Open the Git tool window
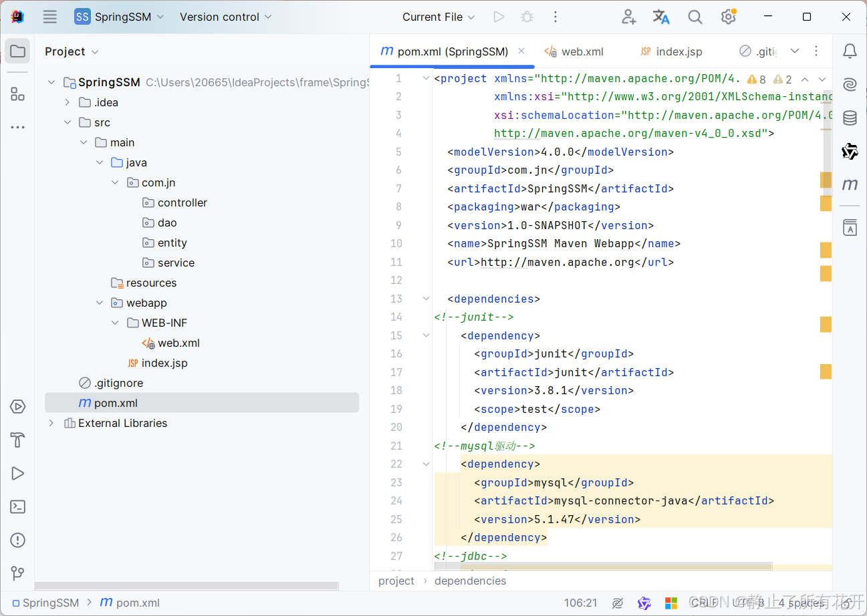This screenshot has width=867, height=616. click(x=18, y=574)
